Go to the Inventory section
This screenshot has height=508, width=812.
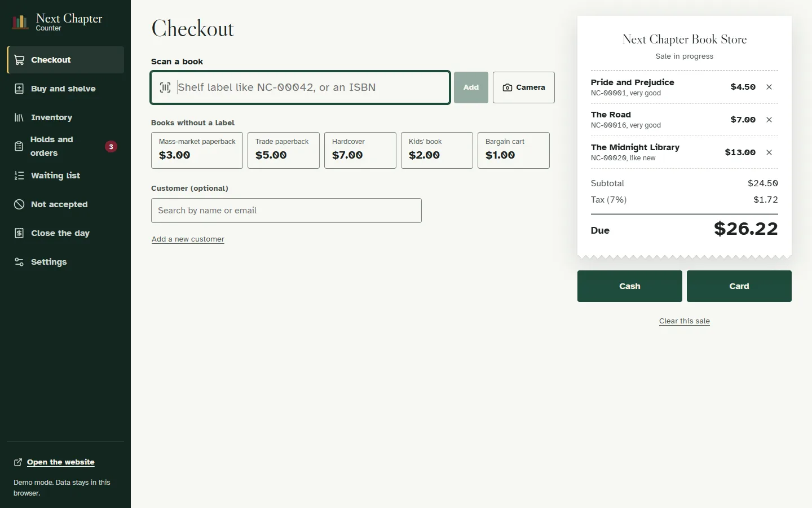(x=65, y=117)
